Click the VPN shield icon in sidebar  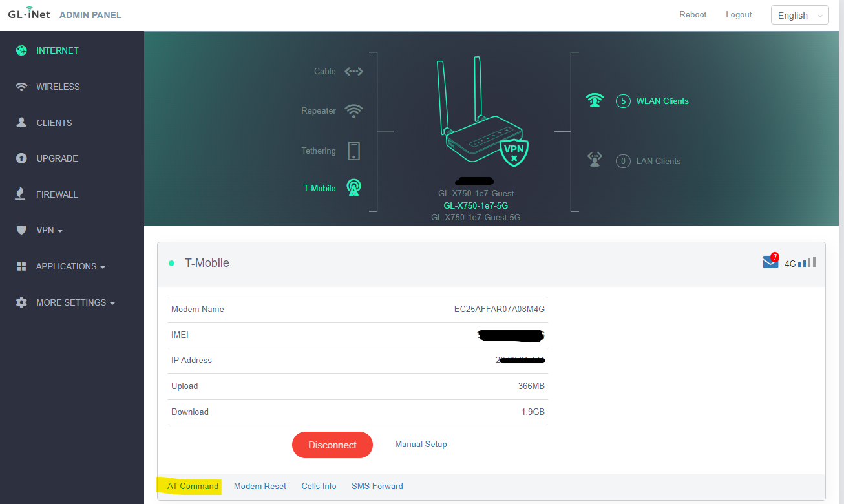(21, 230)
